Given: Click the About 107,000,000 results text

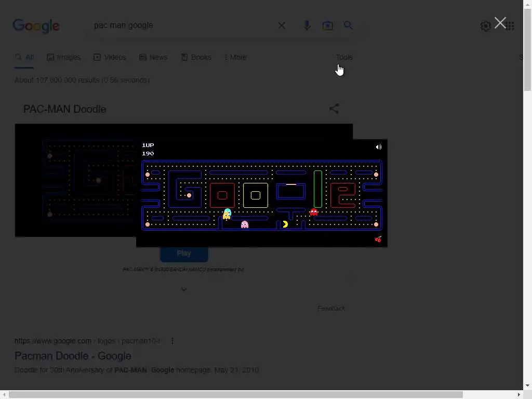Looking at the screenshot, I should click(x=82, y=80).
